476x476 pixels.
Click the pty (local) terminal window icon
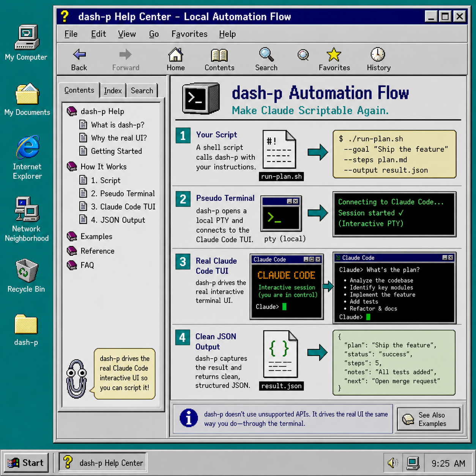coord(281,214)
